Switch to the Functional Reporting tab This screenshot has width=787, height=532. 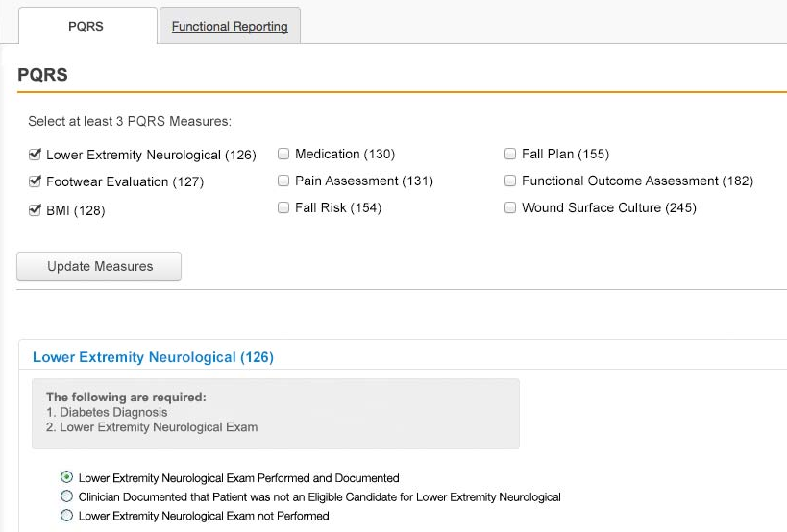230,26
